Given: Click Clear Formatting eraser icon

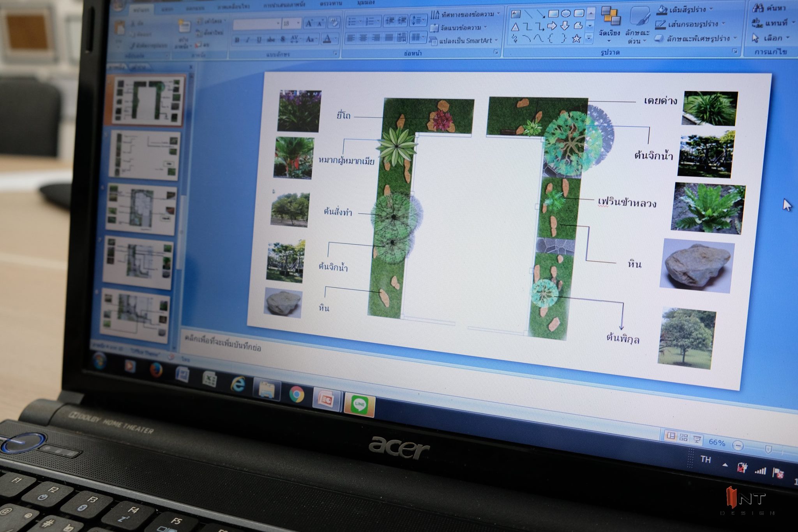Looking at the screenshot, I should [334, 23].
